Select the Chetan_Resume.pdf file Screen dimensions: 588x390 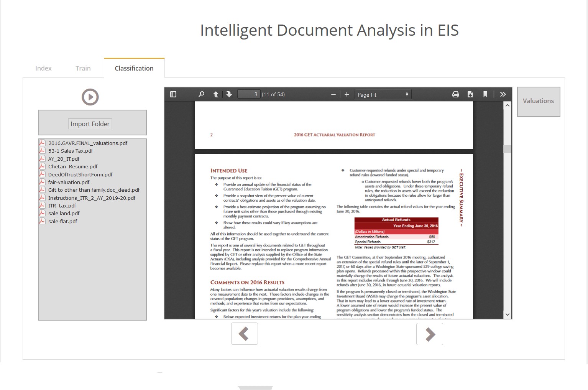(72, 166)
